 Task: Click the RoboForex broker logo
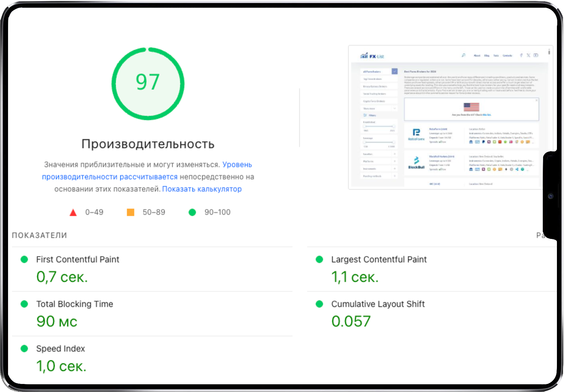coord(416,133)
